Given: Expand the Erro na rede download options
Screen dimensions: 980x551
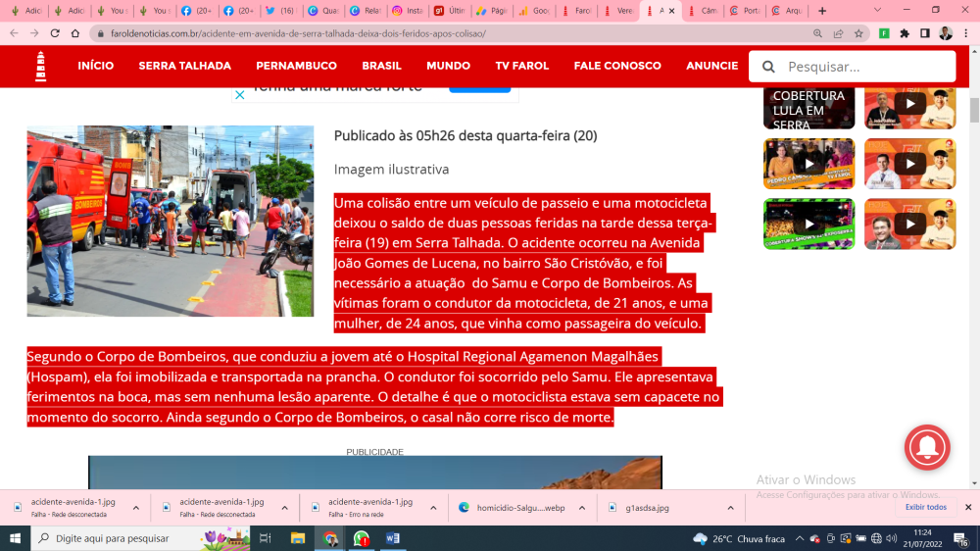Looking at the screenshot, I should [433, 508].
